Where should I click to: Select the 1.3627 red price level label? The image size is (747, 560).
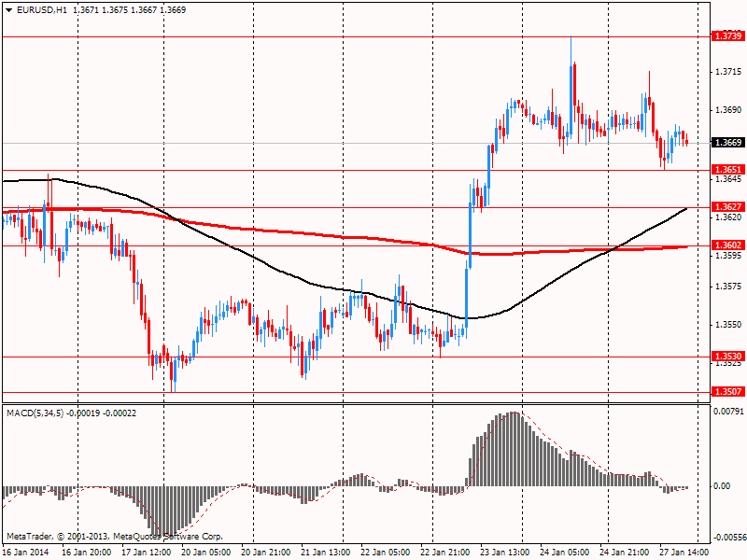pos(728,206)
